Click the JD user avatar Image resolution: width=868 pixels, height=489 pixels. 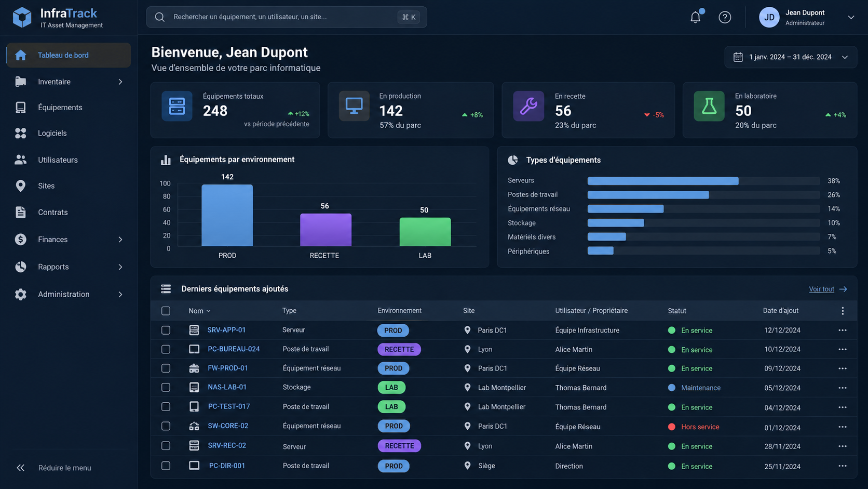point(769,17)
